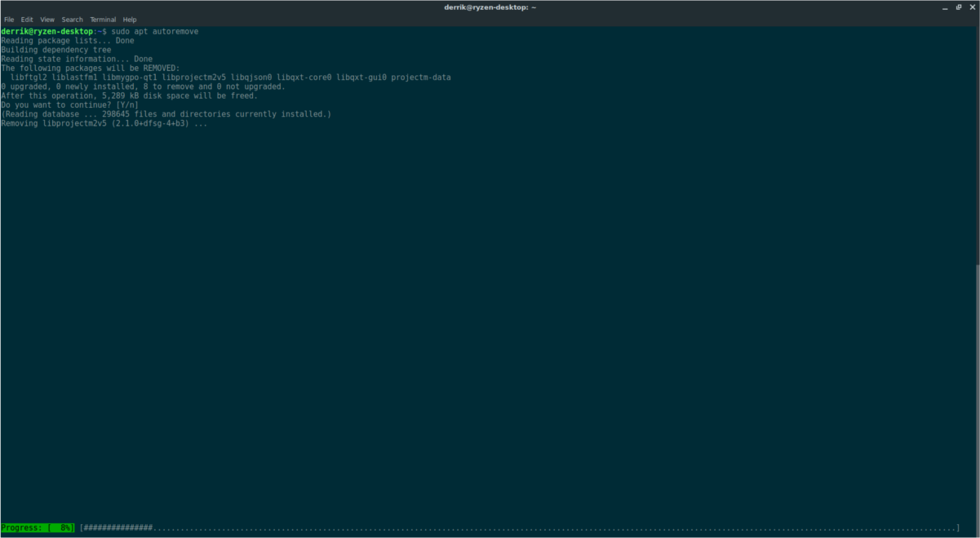Click the green 'derrik@ryzen-desktop' prompt
The width and height of the screenshot is (980, 538).
pos(47,32)
